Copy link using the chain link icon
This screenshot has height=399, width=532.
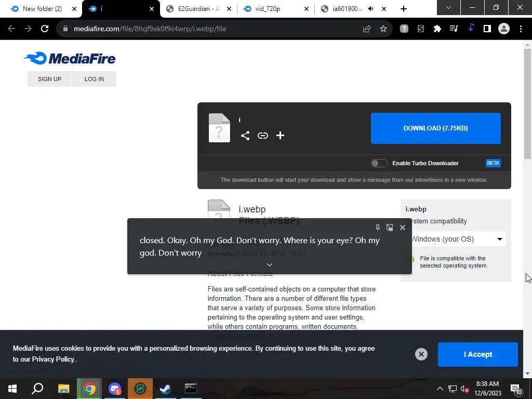tap(262, 136)
